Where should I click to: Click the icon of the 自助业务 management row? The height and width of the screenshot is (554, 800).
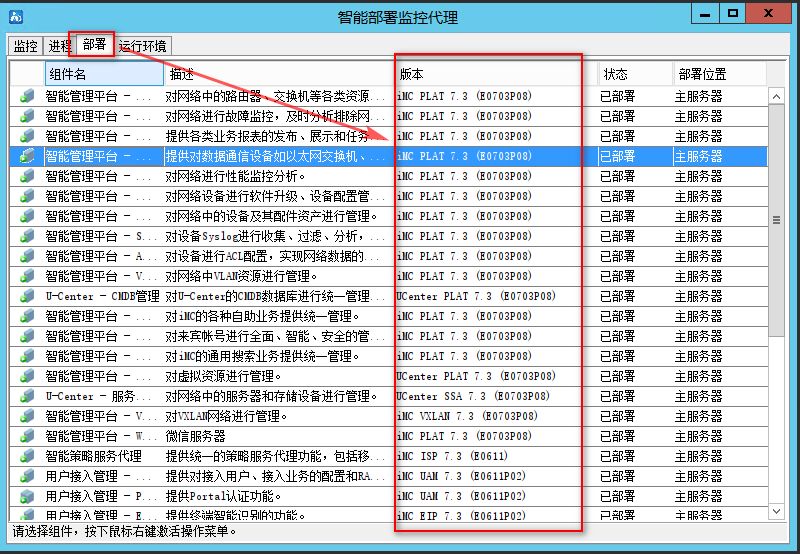27,316
